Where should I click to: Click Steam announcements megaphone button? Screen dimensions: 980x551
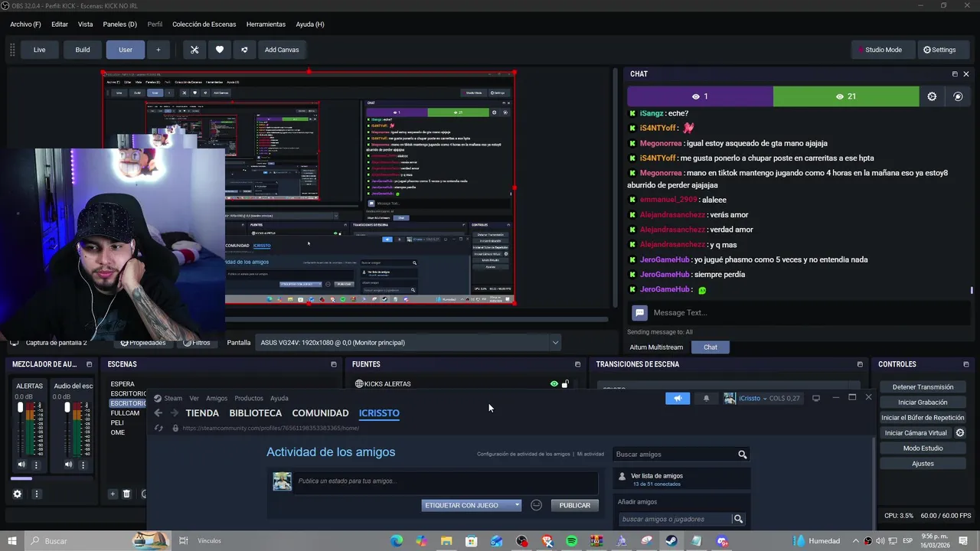click(x=678, y=398)
